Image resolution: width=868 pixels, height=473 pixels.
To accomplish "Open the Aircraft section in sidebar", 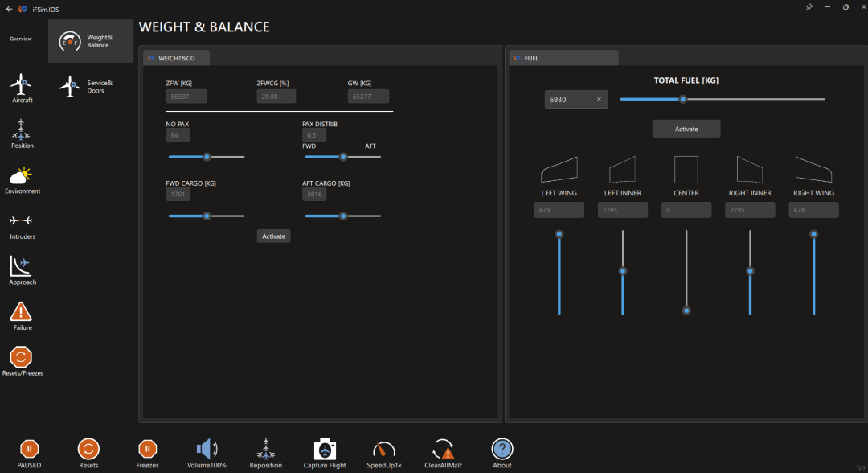I will (22, 85).
